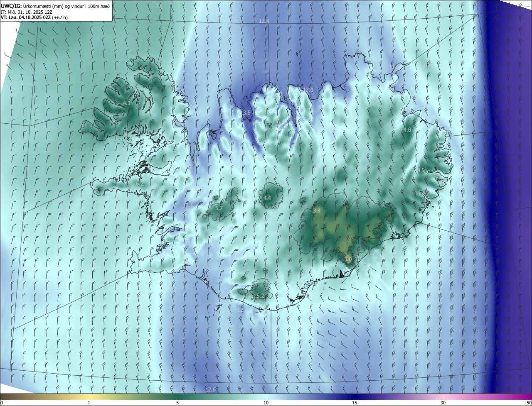Click the 12.4 value north of Iceland
The height and width of the screenshot is (406, 532).
click(x=264, y=21)
